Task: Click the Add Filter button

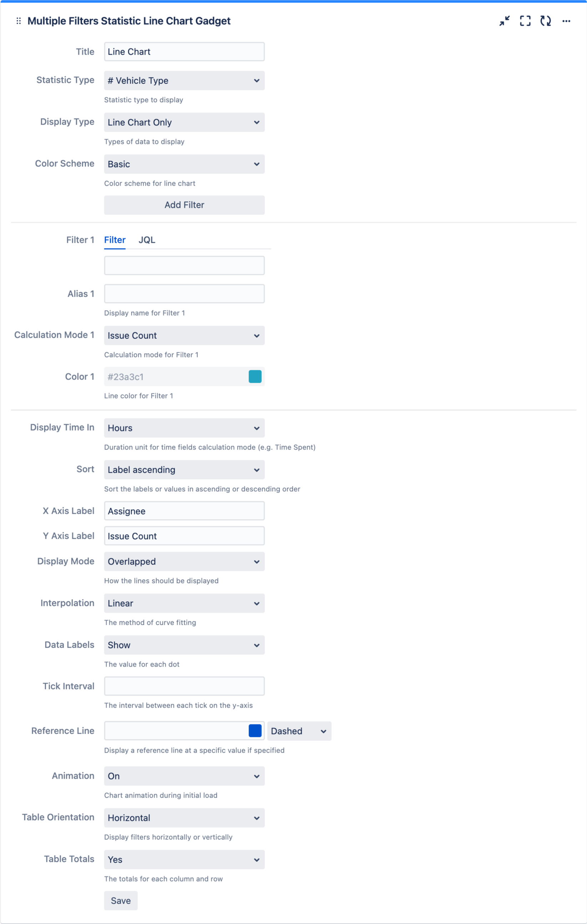Action: pyautogui.click(x=184, y=205)
